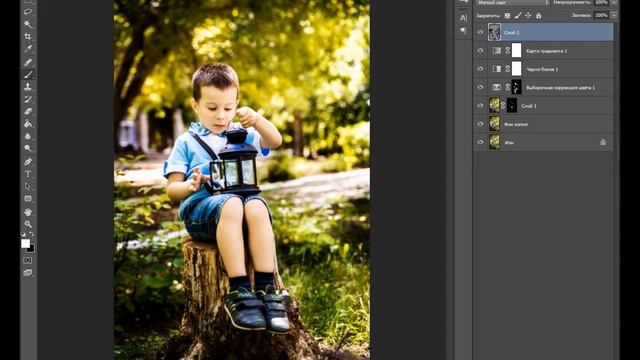The image size is (640, 360).
Task: Open the Character panel icon
Action: pyautogui.click(x=463, y=18)
